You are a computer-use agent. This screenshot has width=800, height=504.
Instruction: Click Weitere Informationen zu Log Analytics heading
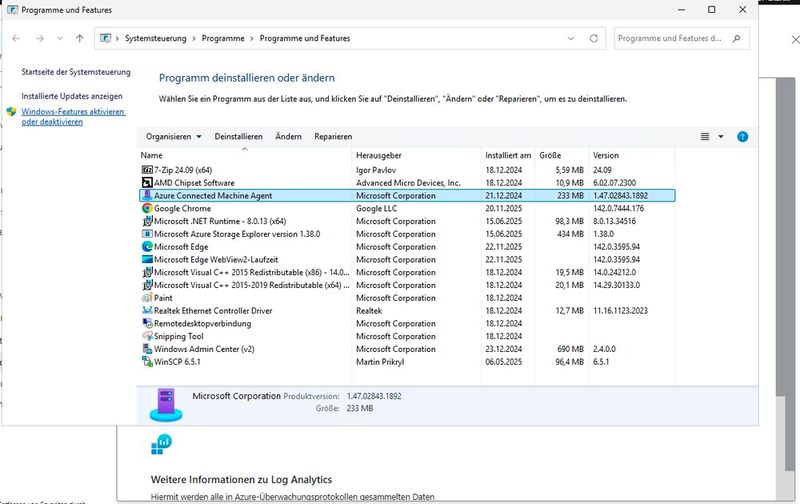[241, 480]
